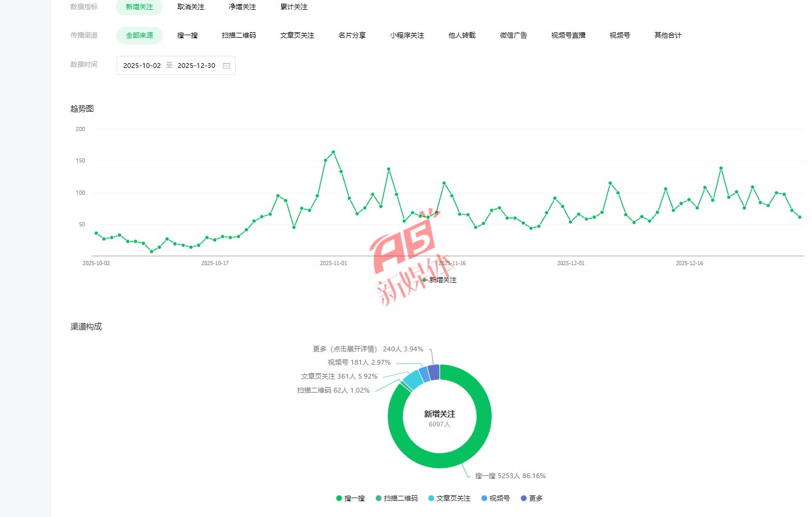The image size is (812, 517).
Task: Select 其他合计 channel filter
Action: coord(667,35)
